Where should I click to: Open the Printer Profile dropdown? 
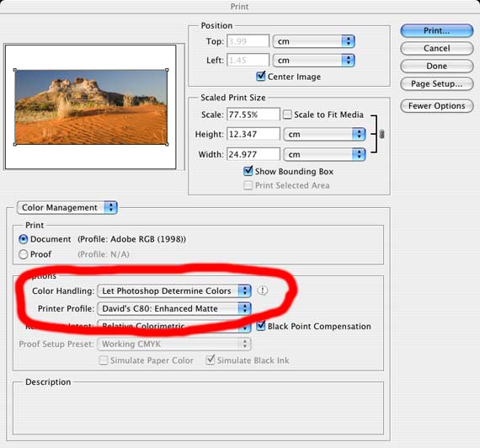(174, 309)
